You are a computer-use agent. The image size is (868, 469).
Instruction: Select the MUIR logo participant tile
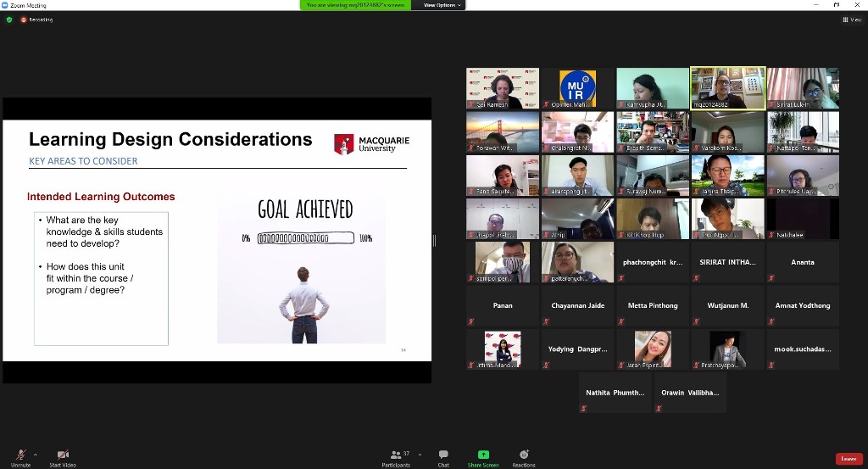pos(577,88)
